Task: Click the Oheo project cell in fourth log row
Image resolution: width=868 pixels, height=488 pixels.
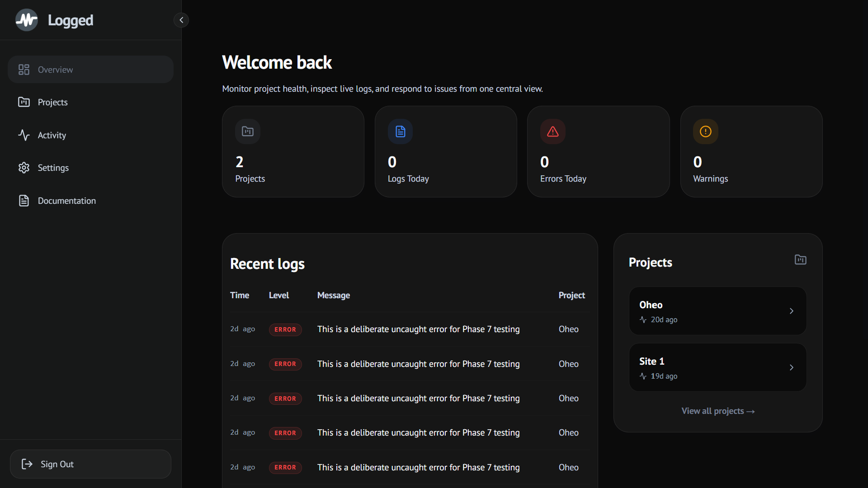Action: coord(569,432)
